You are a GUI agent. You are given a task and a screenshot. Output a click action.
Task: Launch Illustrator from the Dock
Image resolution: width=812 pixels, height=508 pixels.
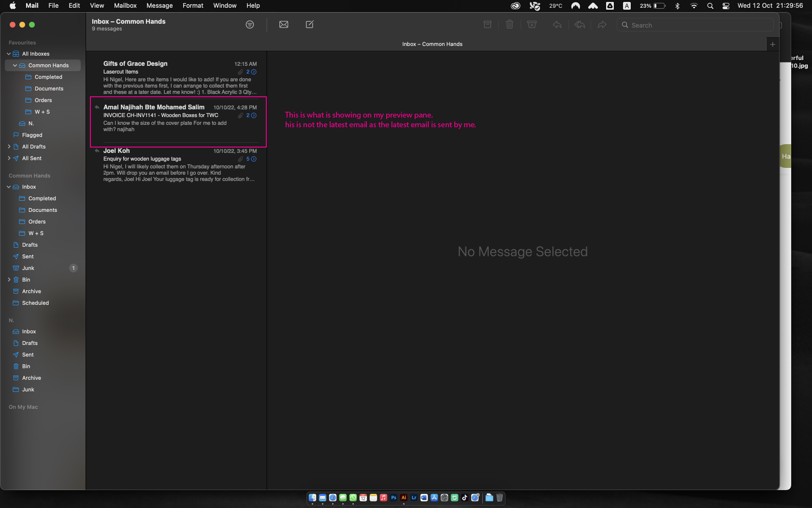click(404, 497)
